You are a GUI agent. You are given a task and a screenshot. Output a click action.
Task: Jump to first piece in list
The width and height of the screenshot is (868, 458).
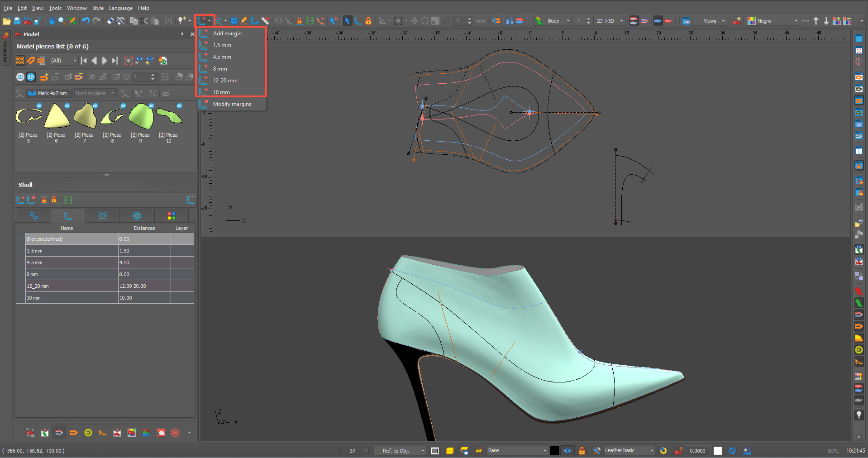pos(84,61)
